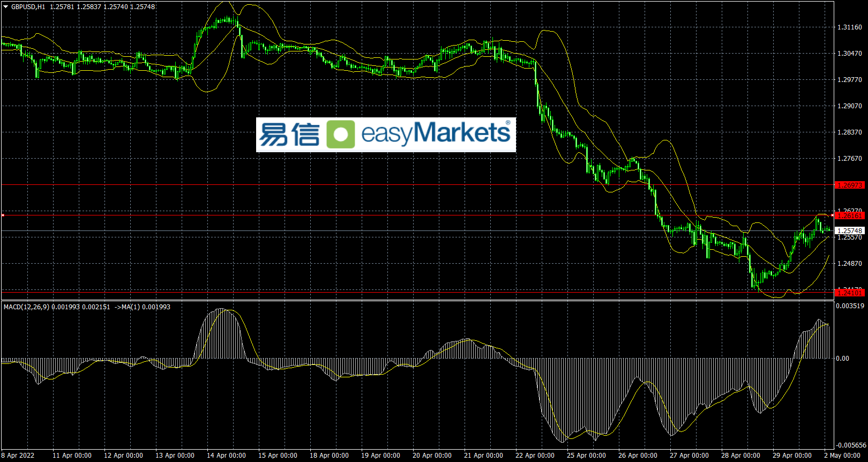This screenshot has width=868, height=462.
Task: Click the red 1.26161 price label
Action: (x=850, y=216)
